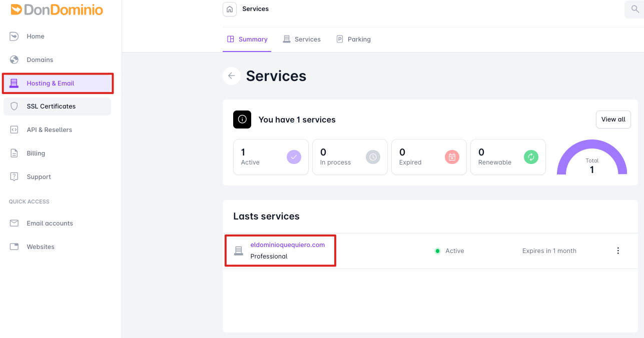Click the home icon in the breadcrumb
644x338 pixels.
(x=230, y=9)
